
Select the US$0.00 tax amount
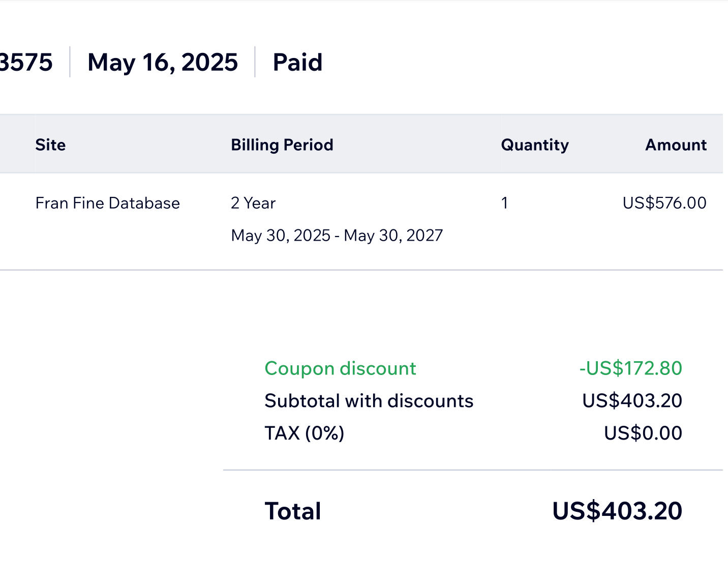pyautogui.click(x=643, y=433)
